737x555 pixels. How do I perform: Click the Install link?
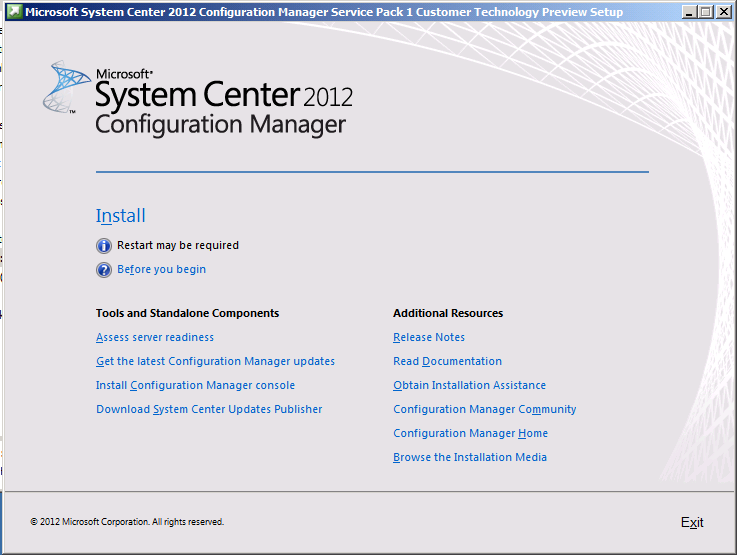[120, 216]
